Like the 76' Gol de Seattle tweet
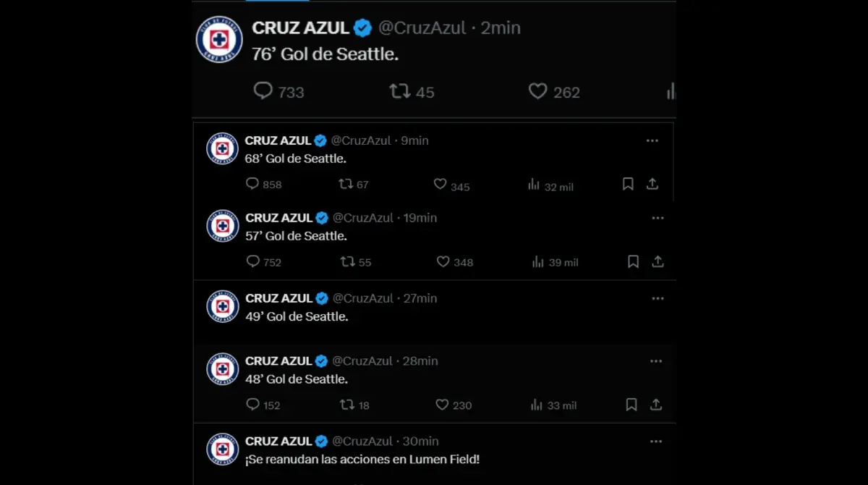The height and width of the screenshot is (485, 868). point(537,91)
